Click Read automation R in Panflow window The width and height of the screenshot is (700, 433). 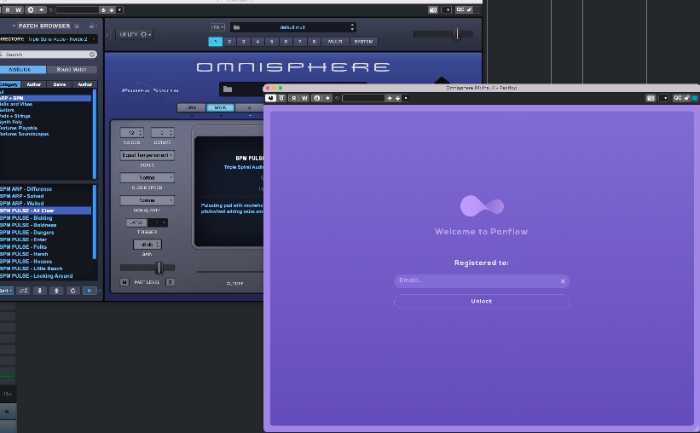click(294, 98)
